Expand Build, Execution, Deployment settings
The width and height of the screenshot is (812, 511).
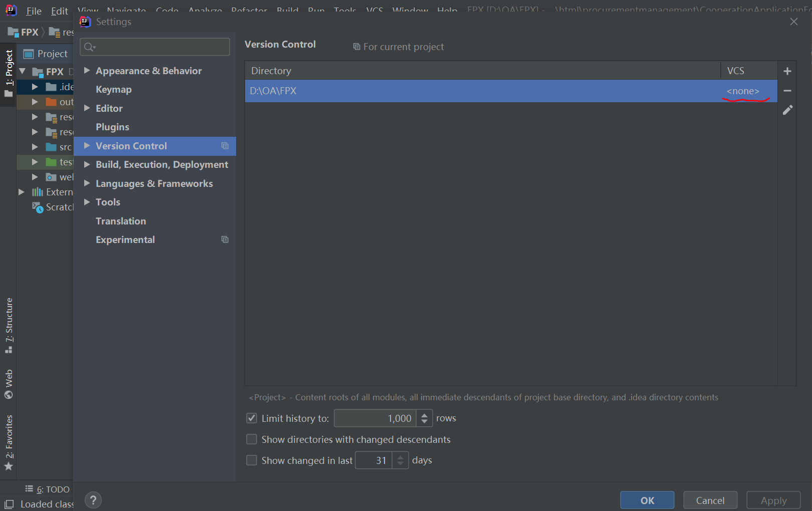pyautogui.click(x=87, y=164)
